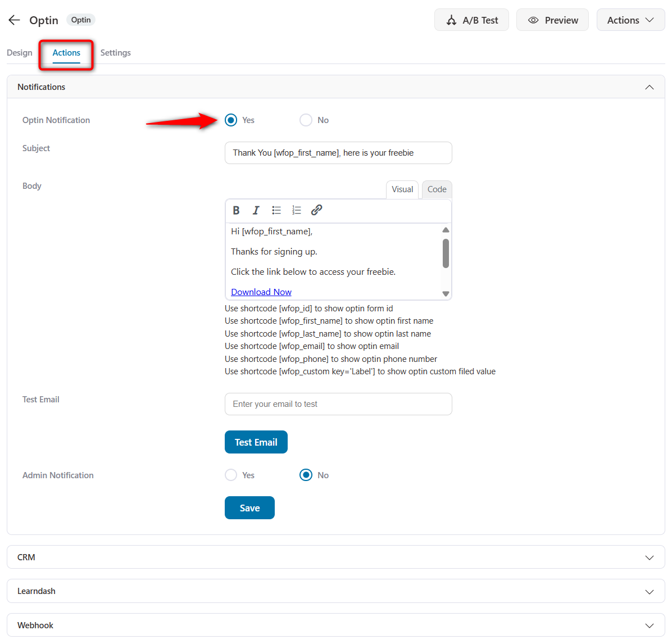Click the 'Hi [wfop_first_name],' body line

[x=272, y=232]
